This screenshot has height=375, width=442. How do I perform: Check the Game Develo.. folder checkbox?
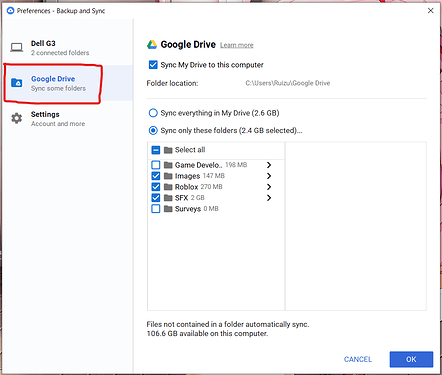pyautogui.click(x=156, y=165)
